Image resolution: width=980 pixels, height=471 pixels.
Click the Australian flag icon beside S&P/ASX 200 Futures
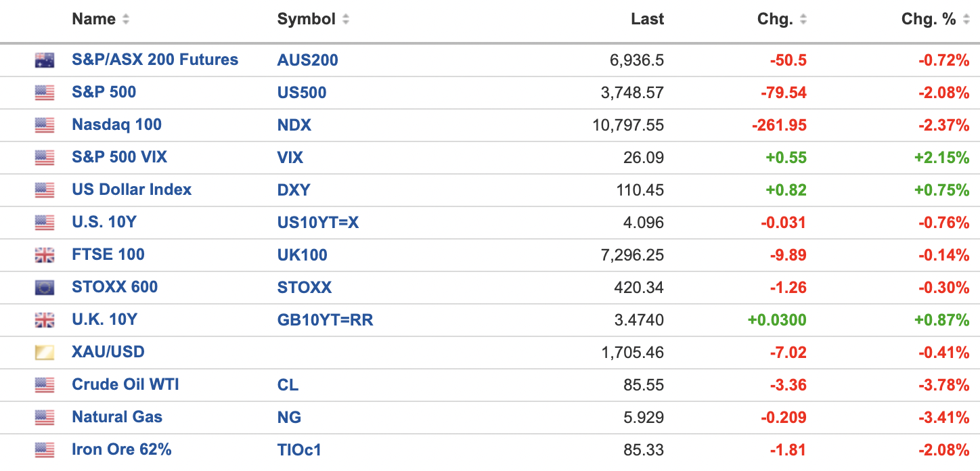coord(45,60)
